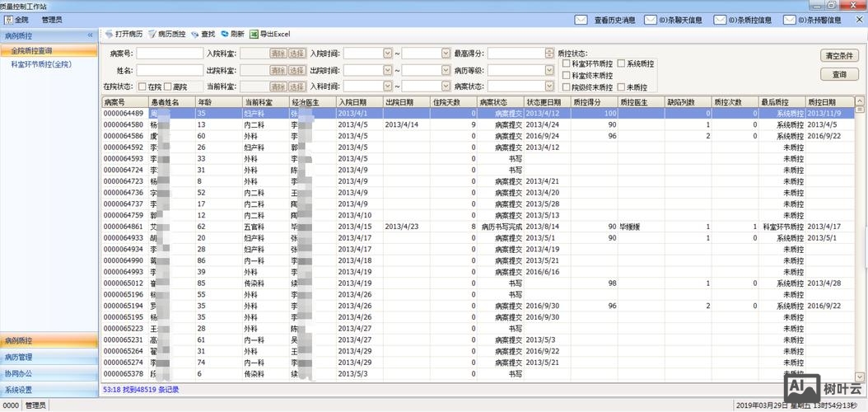Click the 查找 search tool
Screen dimensions: 868x412
(203, 34)
